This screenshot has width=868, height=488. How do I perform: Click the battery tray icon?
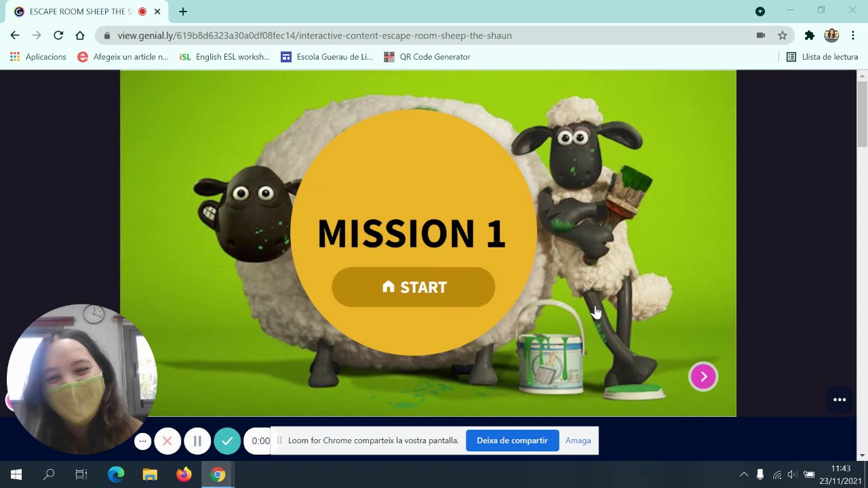(x=809, y=474)
